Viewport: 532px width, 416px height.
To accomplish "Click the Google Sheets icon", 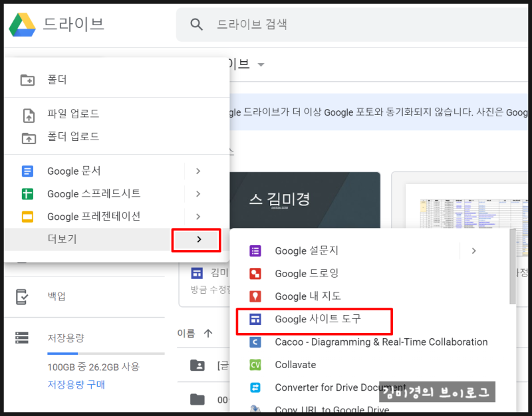I will coord(27,194).
